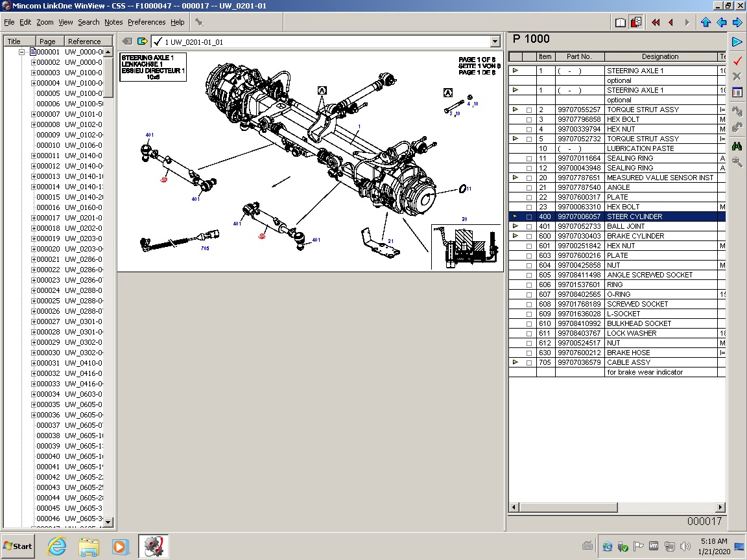Open the View menu

coord(65,22)
